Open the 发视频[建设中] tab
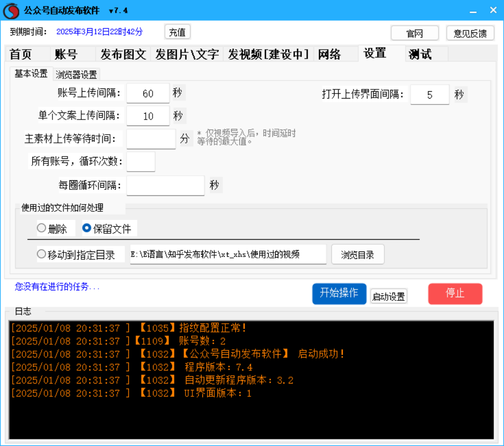Screen dimensions: 504x446 268,54
